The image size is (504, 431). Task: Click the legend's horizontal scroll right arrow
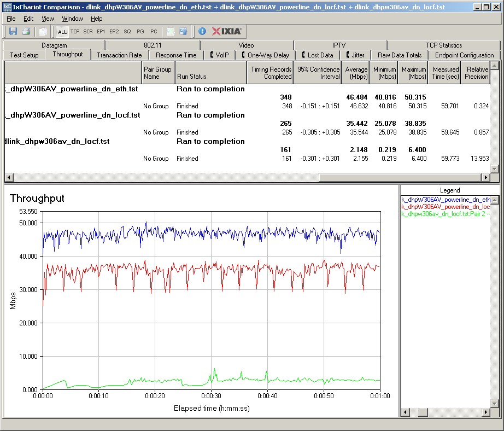point(485,412)
